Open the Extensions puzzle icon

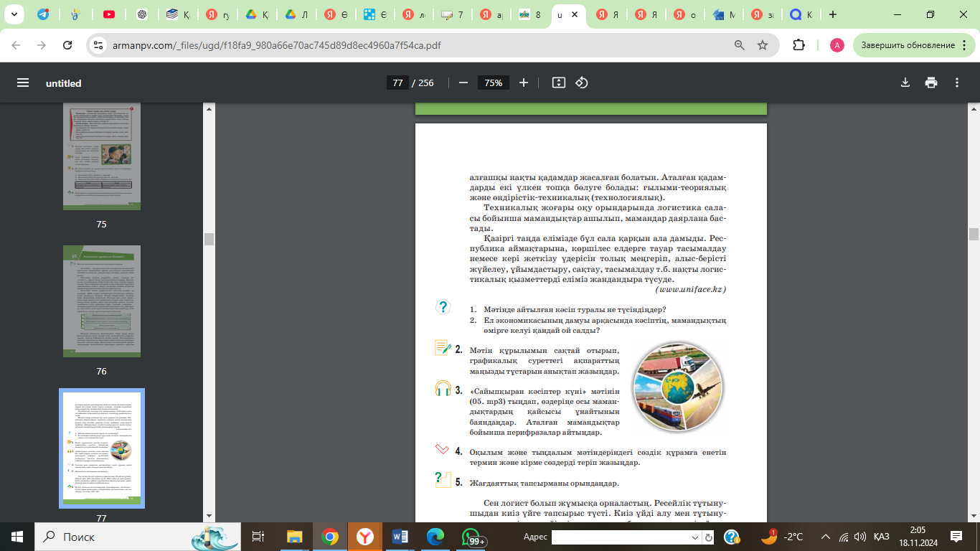click(x=799, y=45)
